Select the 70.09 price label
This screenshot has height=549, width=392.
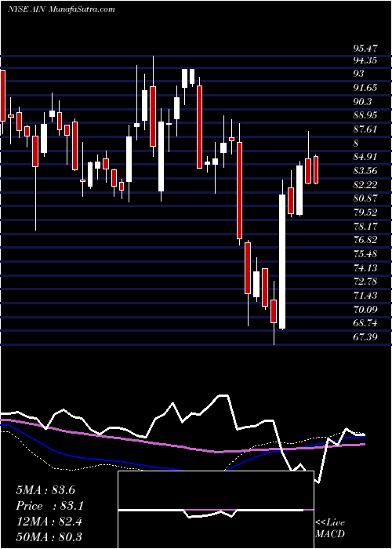click(x=365, y=310)
